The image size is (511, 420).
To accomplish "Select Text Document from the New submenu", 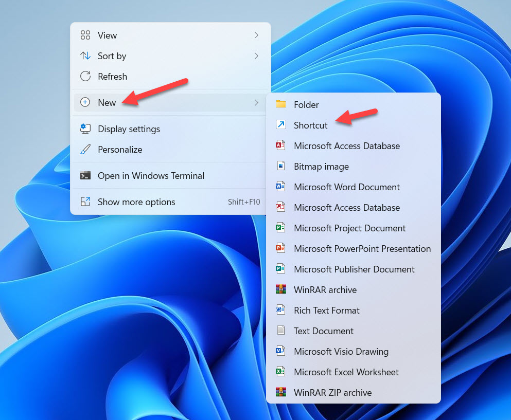I will click(323, 331).
